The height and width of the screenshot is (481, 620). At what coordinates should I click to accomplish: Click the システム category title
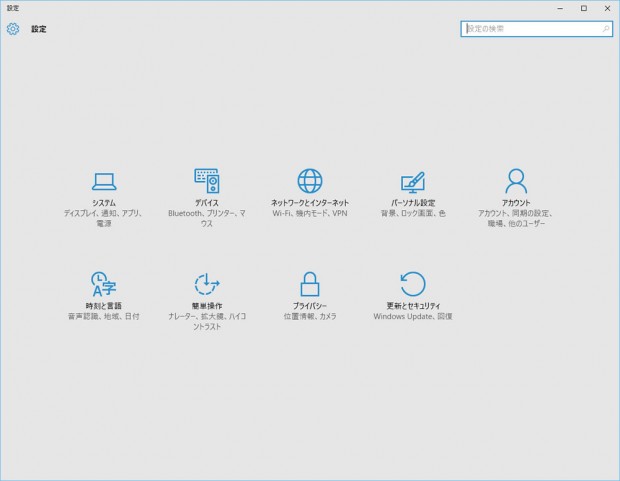point(104,203)
